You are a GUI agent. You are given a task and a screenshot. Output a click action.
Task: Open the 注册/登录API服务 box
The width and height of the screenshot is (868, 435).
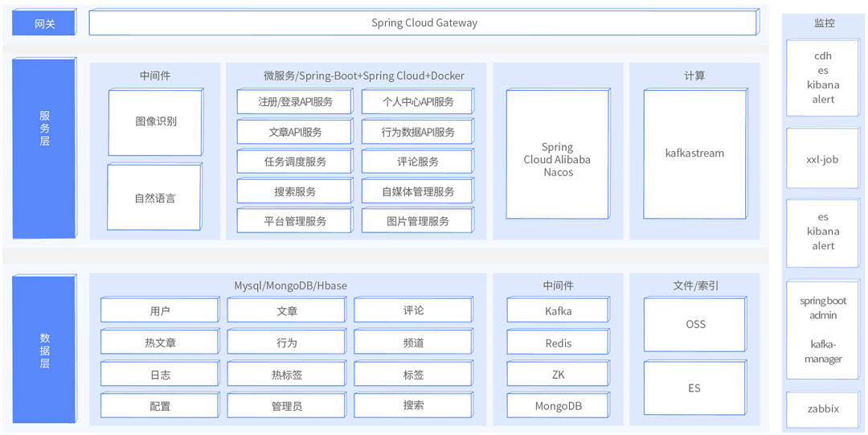pyautogui.click(x=295, y=102)
